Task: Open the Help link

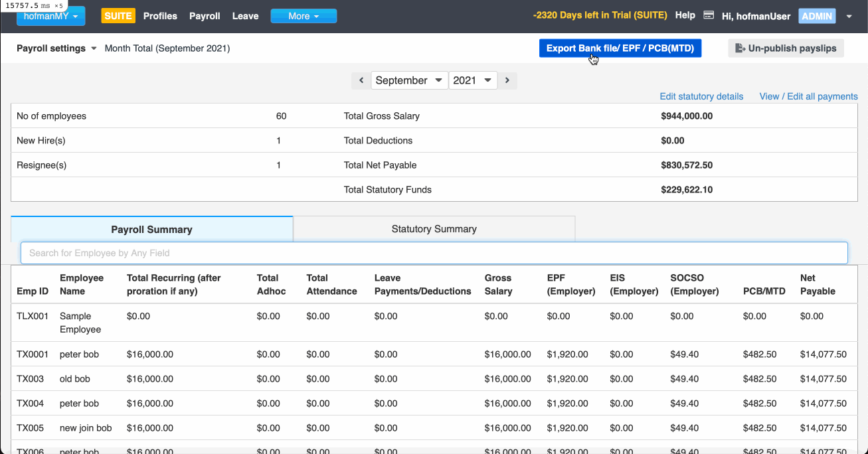Action: pyautogui.click(x=685, y=15)
